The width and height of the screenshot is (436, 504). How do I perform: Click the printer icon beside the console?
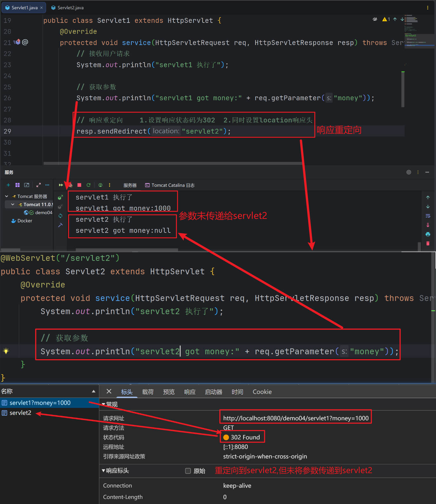428,234
